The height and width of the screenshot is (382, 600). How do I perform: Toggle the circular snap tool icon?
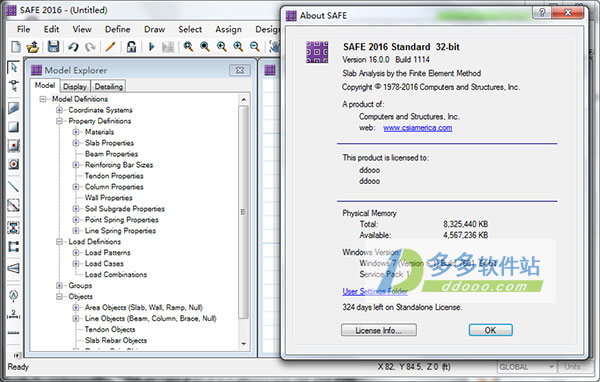point(14,295)
